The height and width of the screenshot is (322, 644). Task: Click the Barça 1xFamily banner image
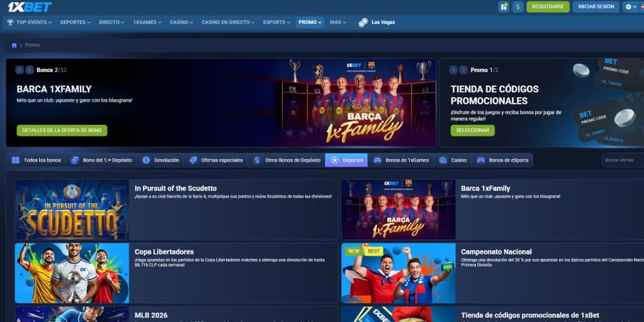pyautogui.click(x=359, y=102)
